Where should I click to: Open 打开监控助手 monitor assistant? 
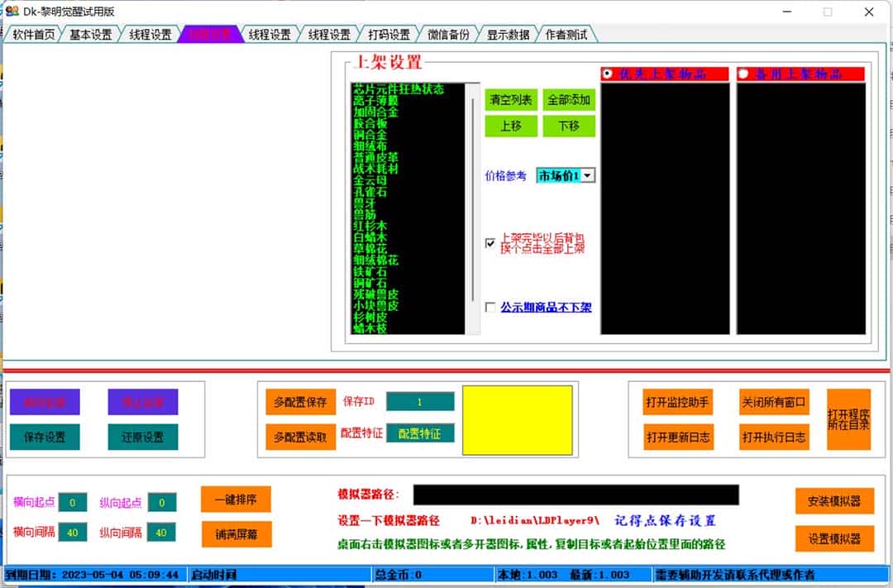click(x=677, y=403)
